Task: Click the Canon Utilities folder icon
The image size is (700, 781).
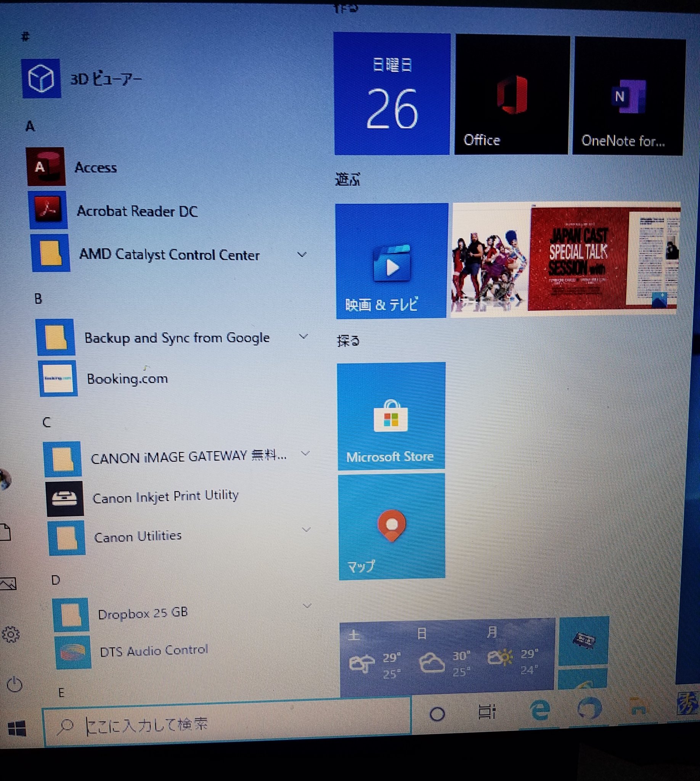Action: (x=67, y=538)
